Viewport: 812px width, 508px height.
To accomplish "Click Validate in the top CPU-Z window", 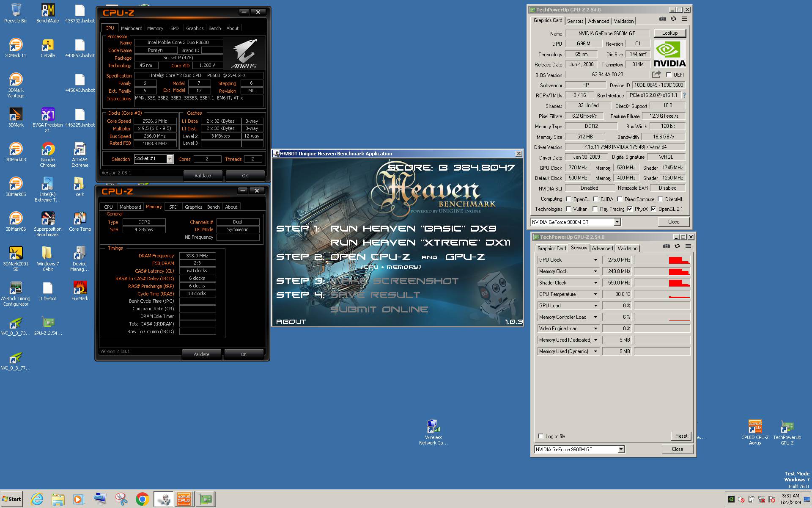I will point(202,176).
